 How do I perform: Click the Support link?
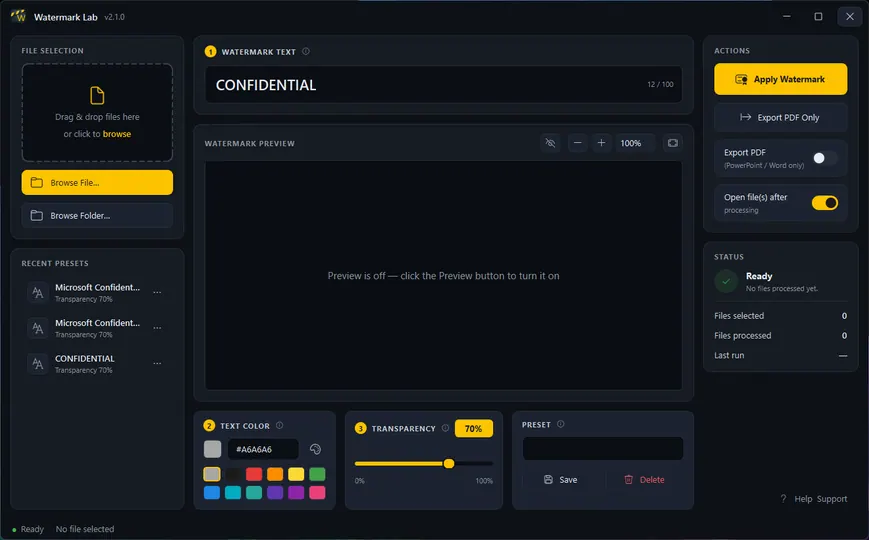click(x=832, y=499)
